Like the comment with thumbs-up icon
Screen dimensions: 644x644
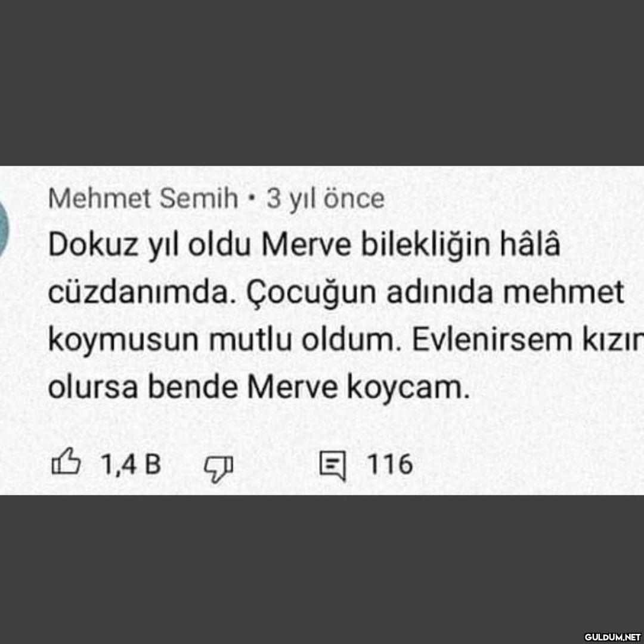click(x=66, y=463)
